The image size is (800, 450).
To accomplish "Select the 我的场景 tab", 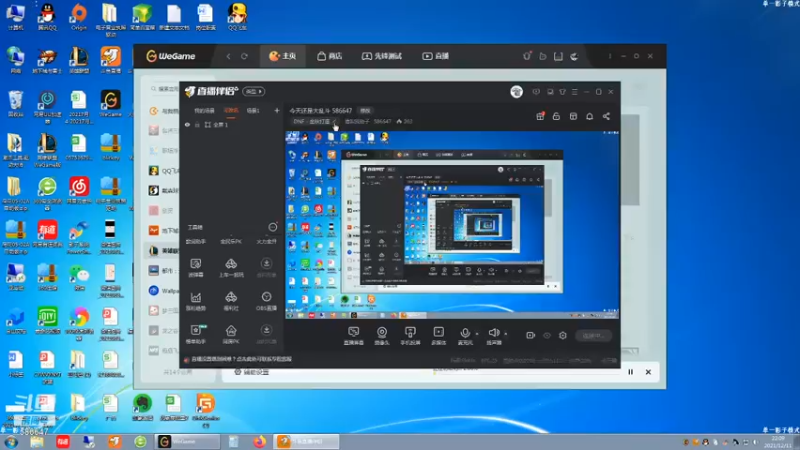I will pyautogui.click(x=205, y=110).
